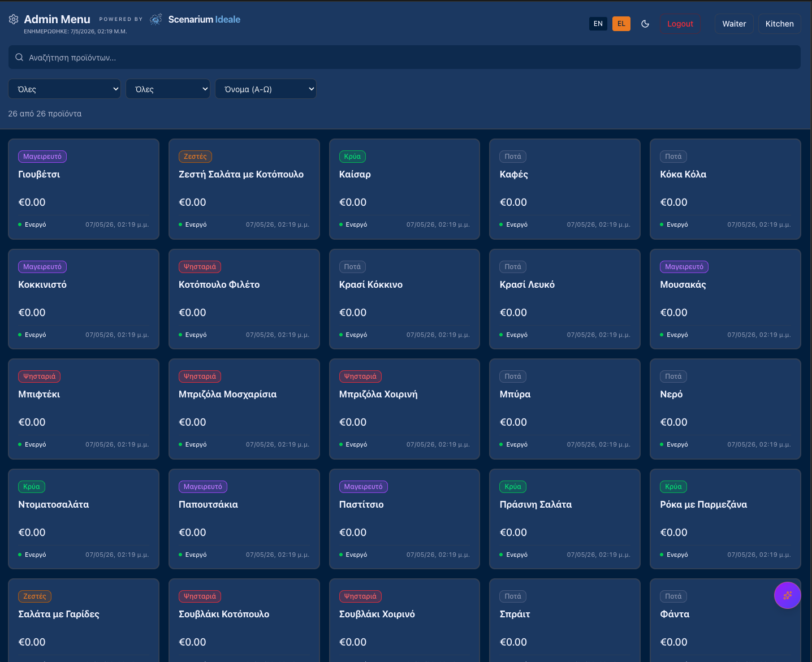Switch language to EN
This screenshot has width=812, height=662.
(598, 24)
